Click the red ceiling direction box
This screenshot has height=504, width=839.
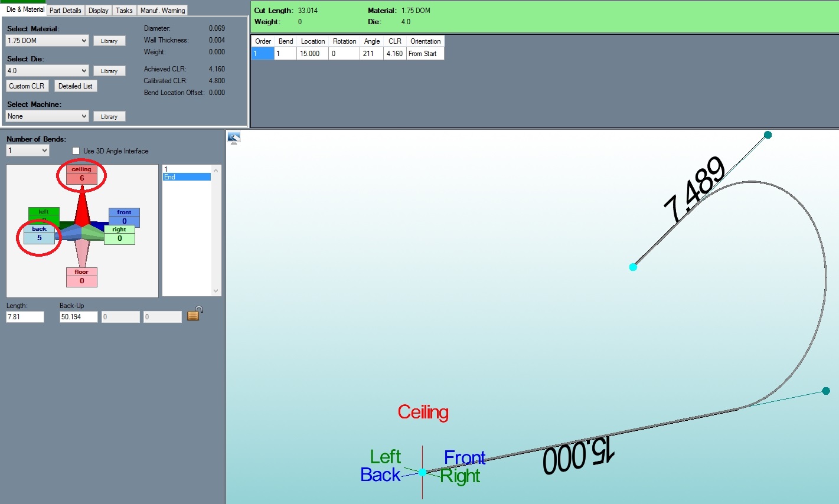pyautogui.click(x=81, y=175)
